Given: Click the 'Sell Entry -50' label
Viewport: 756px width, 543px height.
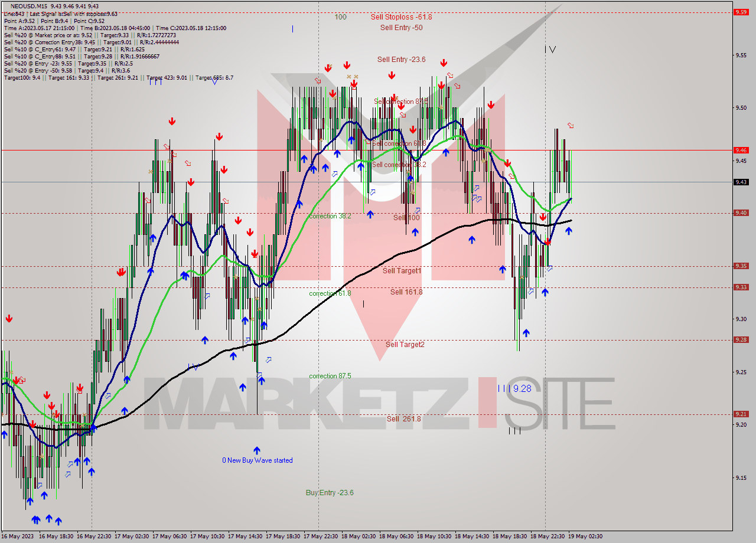Looking at the screenshot, I should (401, 28).
